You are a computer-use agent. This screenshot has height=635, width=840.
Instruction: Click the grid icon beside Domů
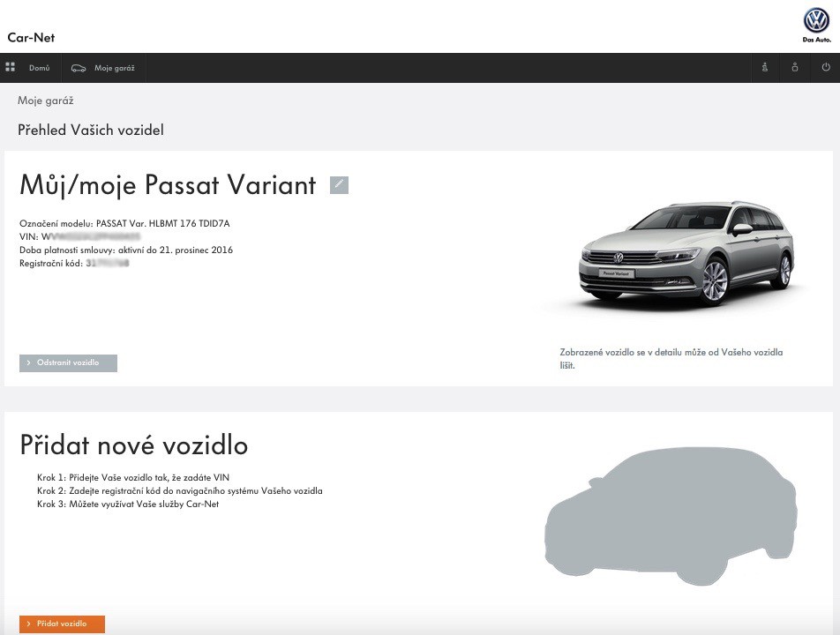click(11, 67)
